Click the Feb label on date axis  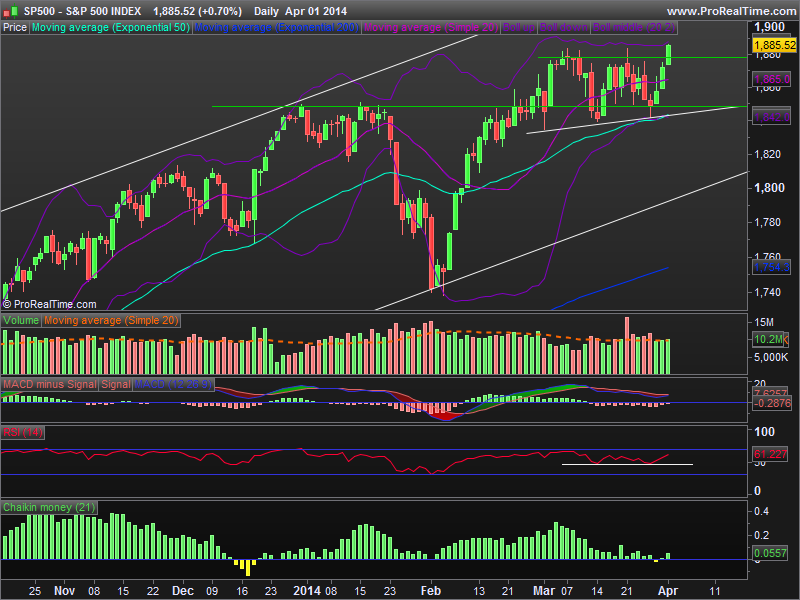tap(431, 591)
